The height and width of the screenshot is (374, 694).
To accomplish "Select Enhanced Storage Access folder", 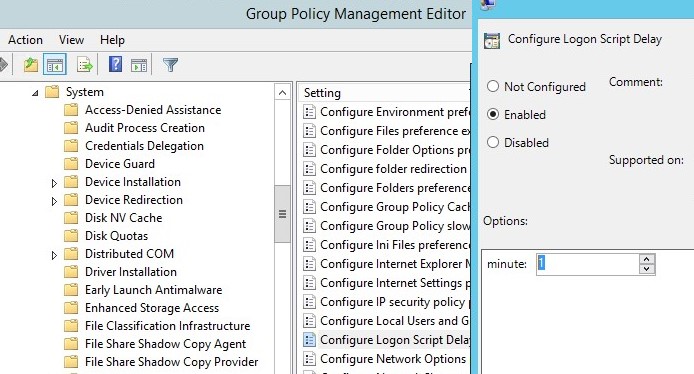I will click(152, 308).
